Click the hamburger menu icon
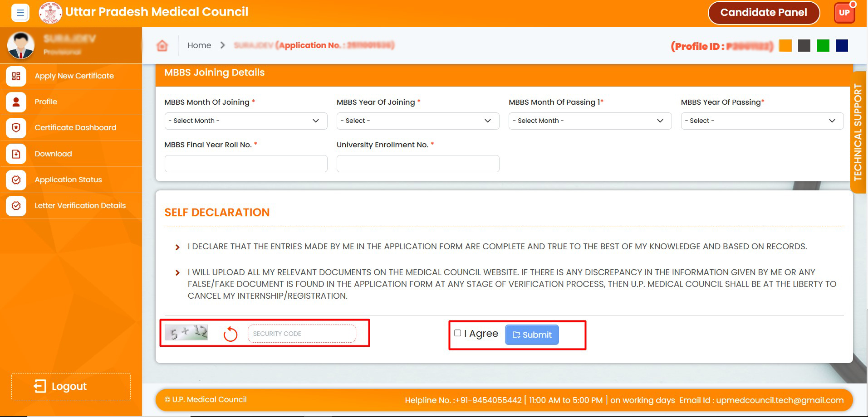The image size is (868, 417). (x=20, y=13)
